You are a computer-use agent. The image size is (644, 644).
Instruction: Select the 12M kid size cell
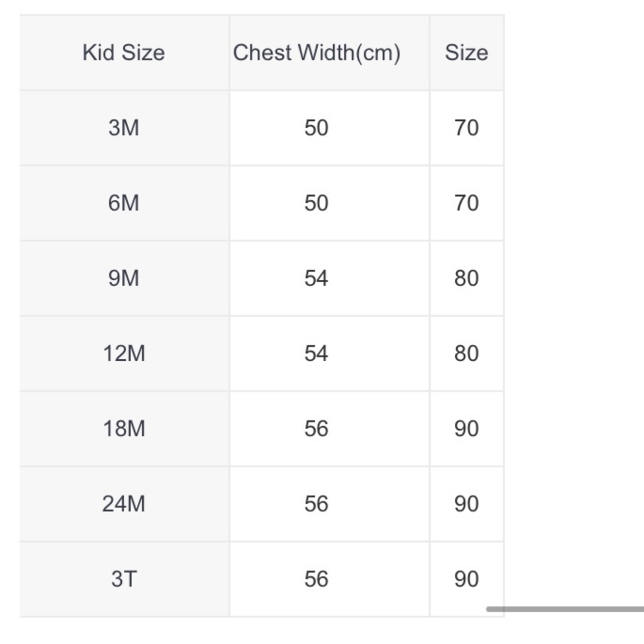click(124, 354)
